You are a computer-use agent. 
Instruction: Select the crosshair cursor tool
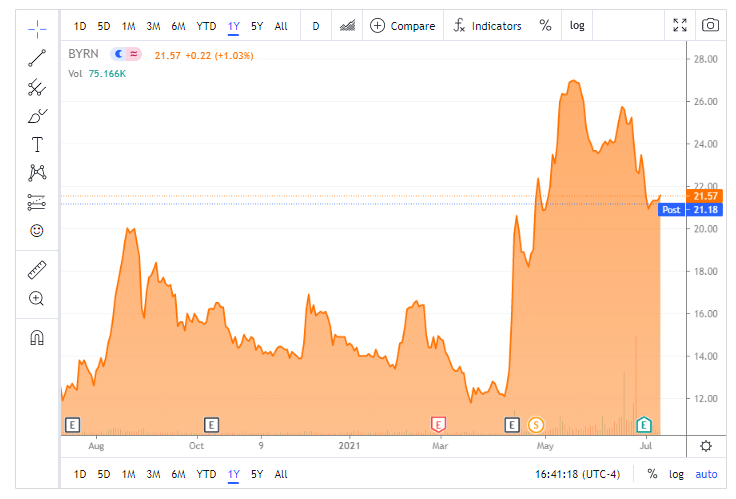[x=37, y=27]
